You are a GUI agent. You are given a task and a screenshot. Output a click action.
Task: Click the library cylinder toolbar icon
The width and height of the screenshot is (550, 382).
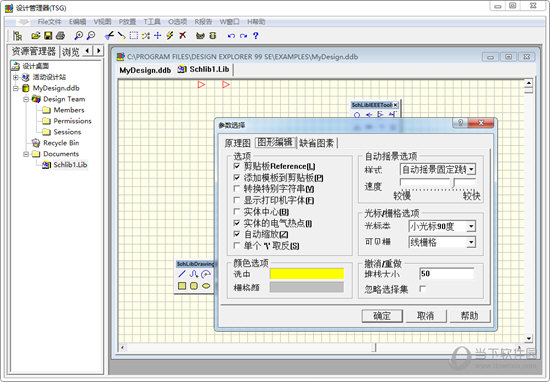(x=213, y=35)
